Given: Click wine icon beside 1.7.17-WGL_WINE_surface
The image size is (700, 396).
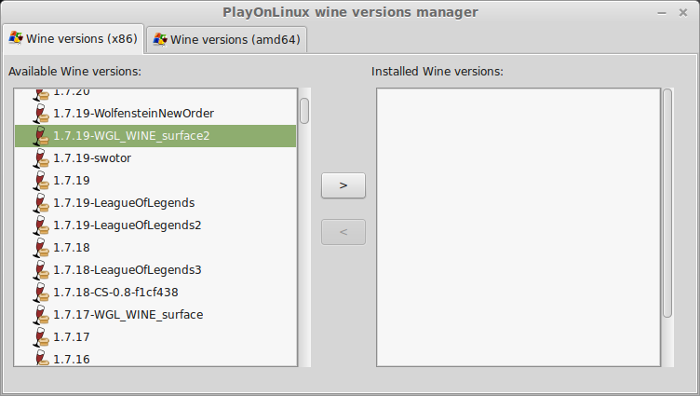Looking at the screenshot, I should pyautogui.click(x=41, y=314).
